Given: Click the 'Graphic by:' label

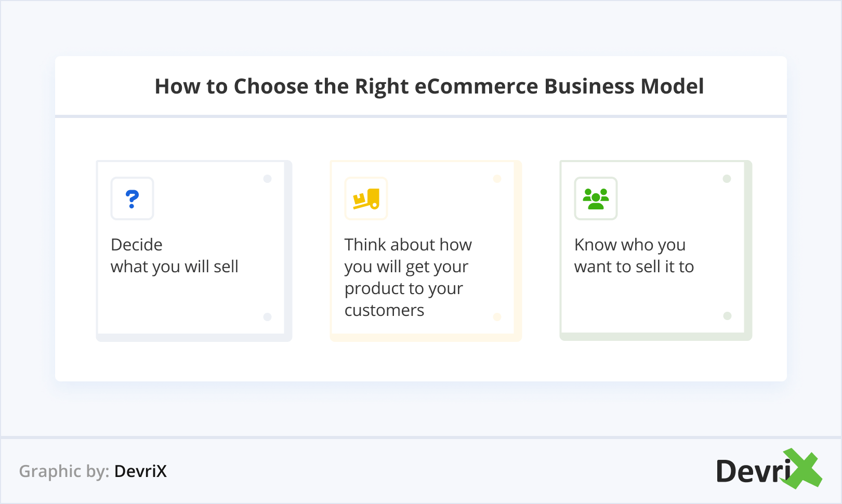Looking at the screenshot, I should (64, 471).
